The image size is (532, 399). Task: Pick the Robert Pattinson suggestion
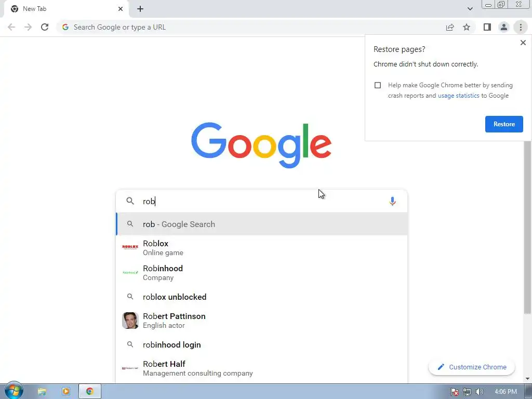pyautogui.click(x=261, y=321)
